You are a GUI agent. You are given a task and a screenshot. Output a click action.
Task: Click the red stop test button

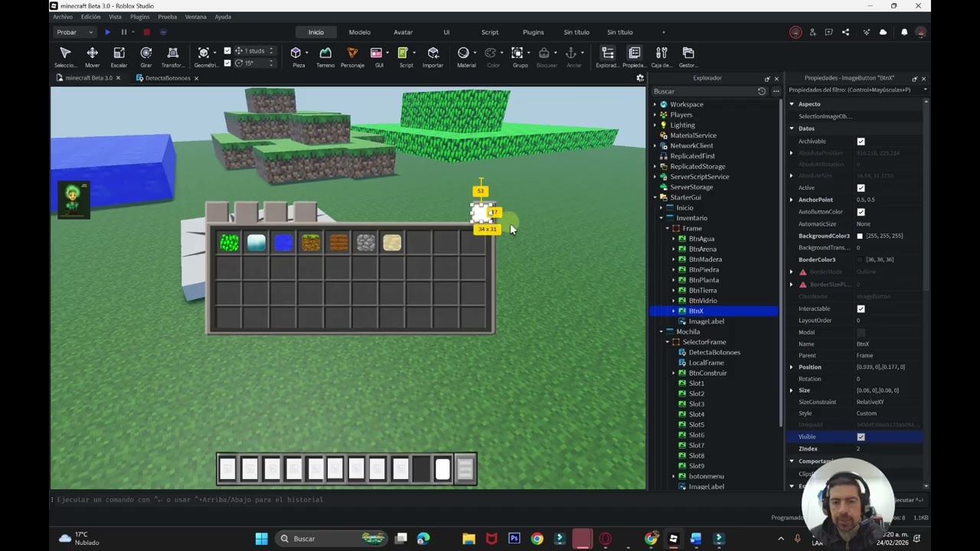(146, 32)
